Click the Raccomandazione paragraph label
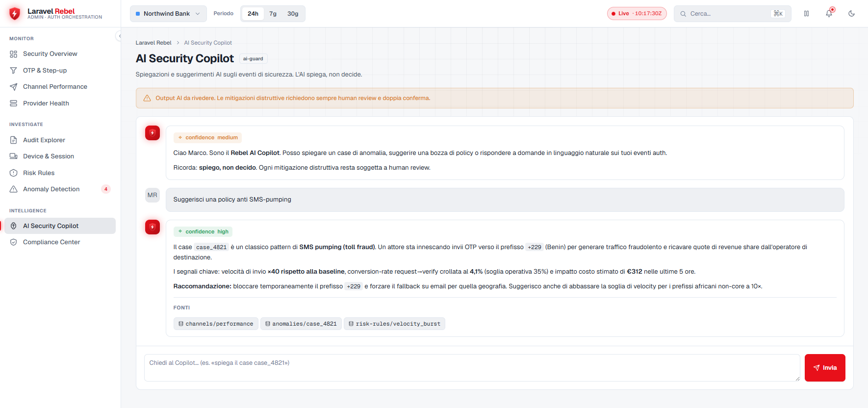 click(x=202, y=286)
